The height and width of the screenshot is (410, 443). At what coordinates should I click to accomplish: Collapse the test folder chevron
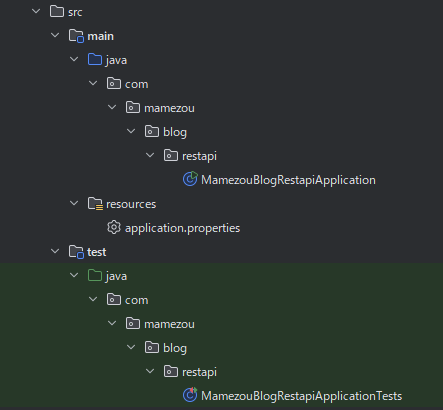pyautogui.click(x=55, y=251)
